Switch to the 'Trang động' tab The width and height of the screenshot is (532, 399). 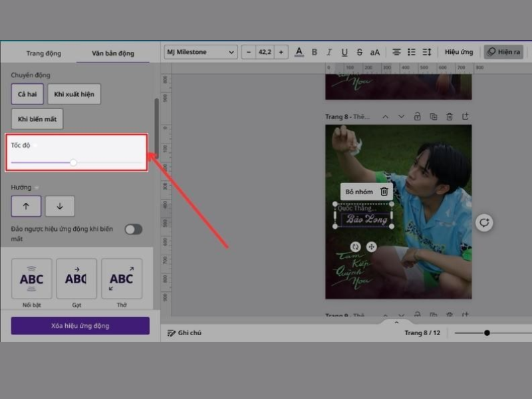click(x=43, y=53)
